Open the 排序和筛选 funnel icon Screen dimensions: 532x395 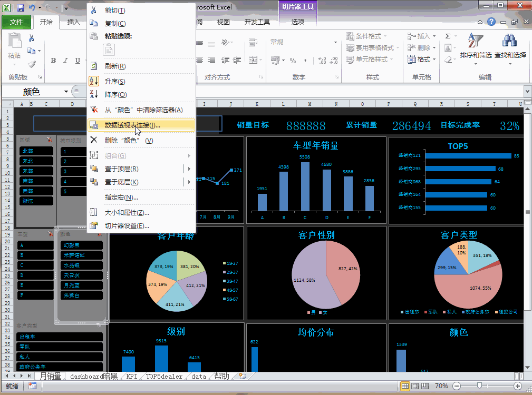(476, 41)
